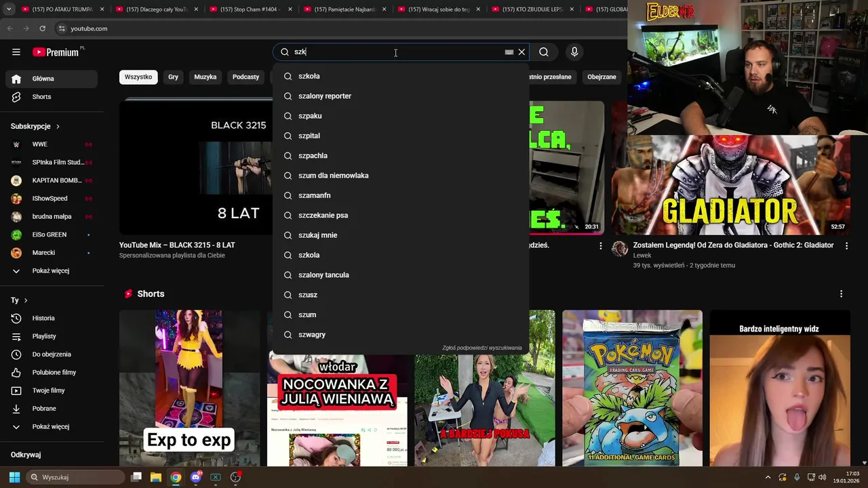The width and height of the screenshot is (868, 488).
Task: Open the brudna małpa channel
Action: pyautogui.click(x=52, y=217)
